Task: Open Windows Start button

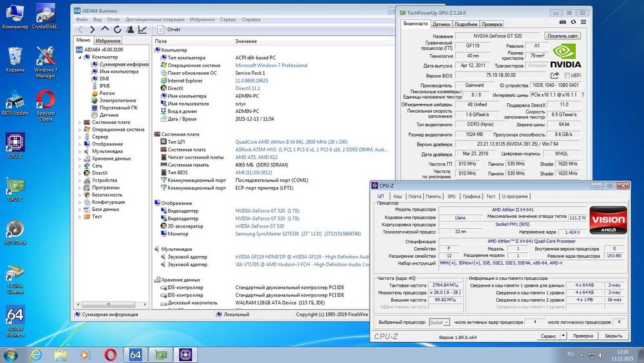Action: (x=10, y=355)
